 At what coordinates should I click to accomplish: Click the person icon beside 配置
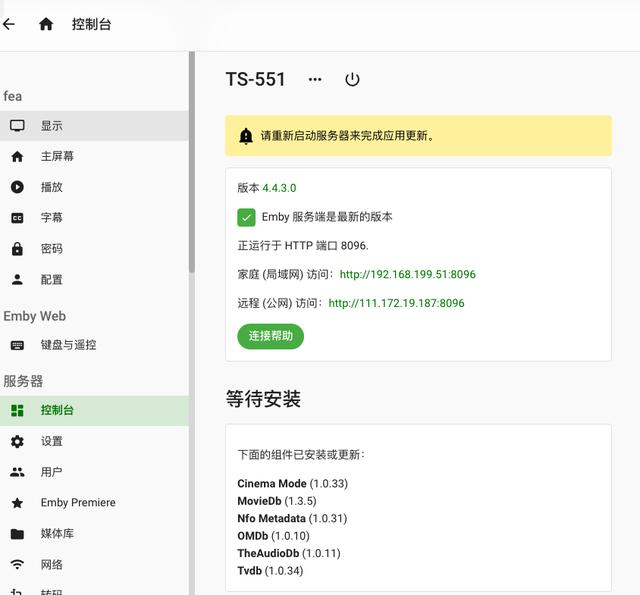pyautogui.click(x=17, y=280)
